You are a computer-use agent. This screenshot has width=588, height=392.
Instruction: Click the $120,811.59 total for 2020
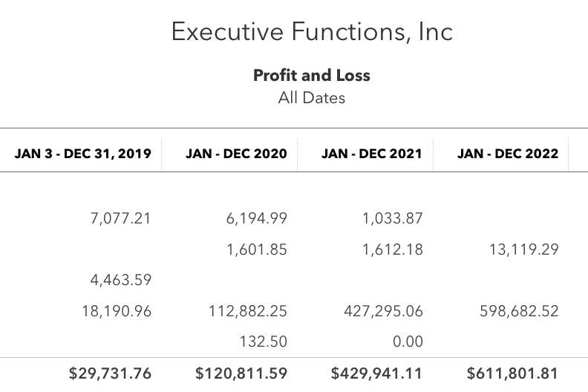coord(241,373)
